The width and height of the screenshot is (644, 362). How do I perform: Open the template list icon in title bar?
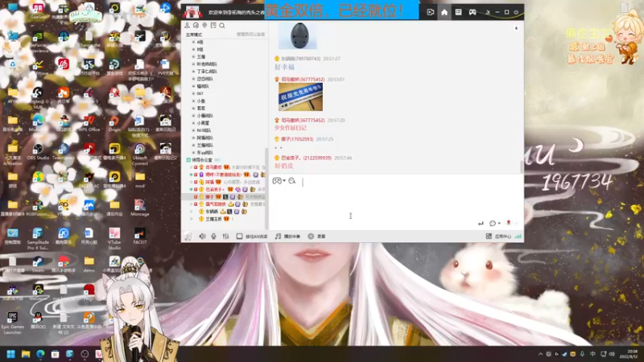458,12
